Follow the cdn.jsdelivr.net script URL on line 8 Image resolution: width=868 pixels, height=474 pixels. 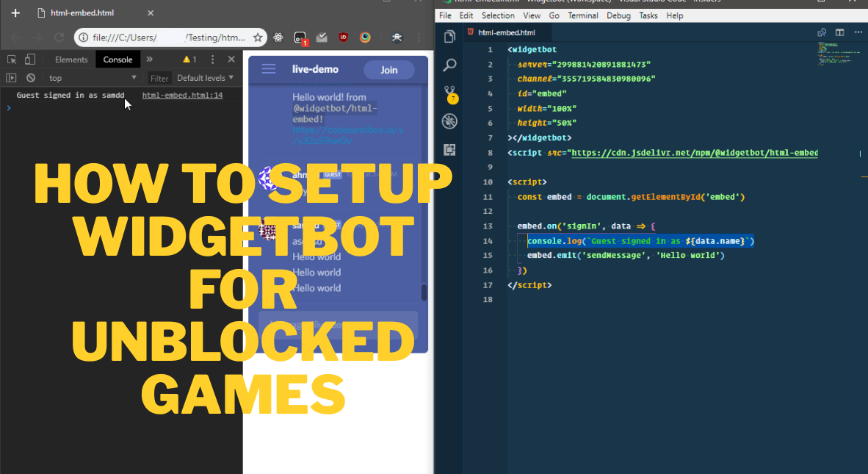[694, 153]
